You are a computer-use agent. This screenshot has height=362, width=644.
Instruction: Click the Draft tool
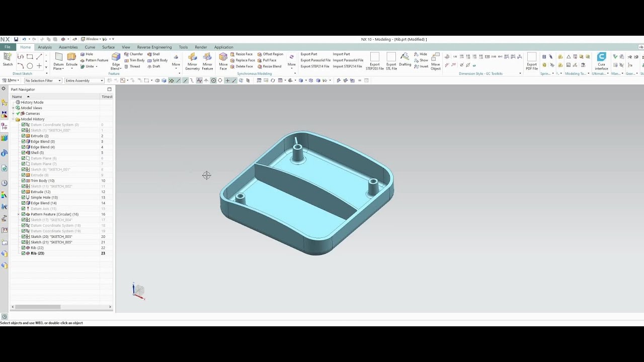click(x=153, y=66)
